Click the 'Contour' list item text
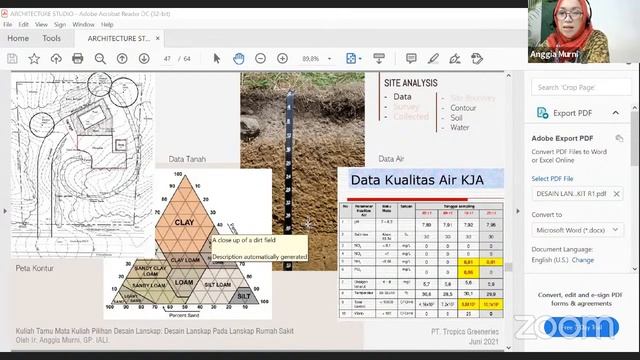 tap(463, 108)
